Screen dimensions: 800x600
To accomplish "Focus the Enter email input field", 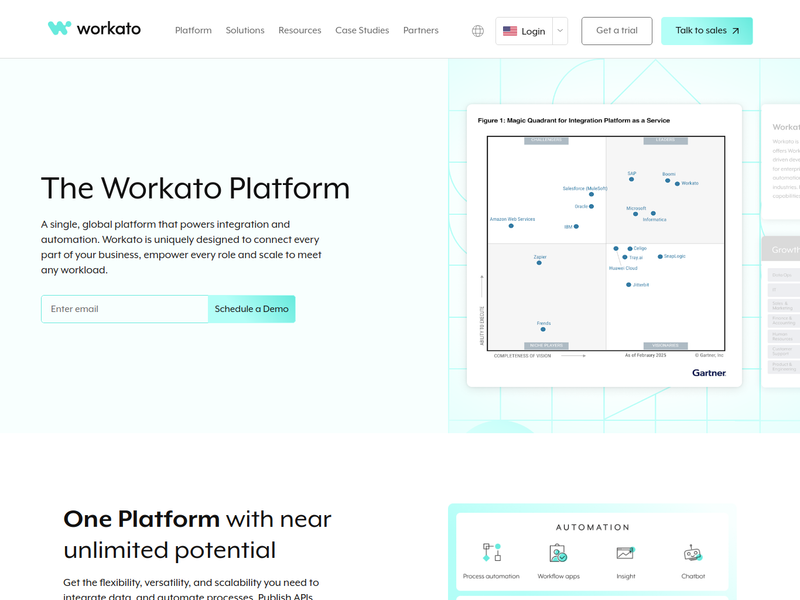I will [x=124, y=309].
